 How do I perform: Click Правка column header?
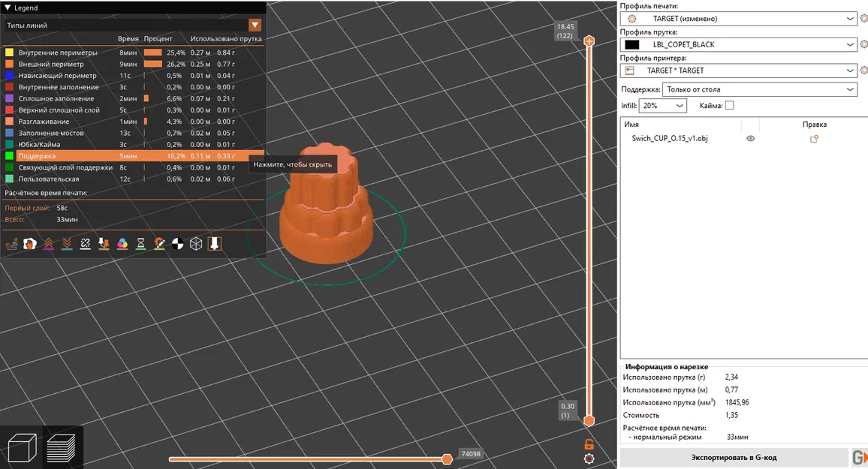coord(814,125)
